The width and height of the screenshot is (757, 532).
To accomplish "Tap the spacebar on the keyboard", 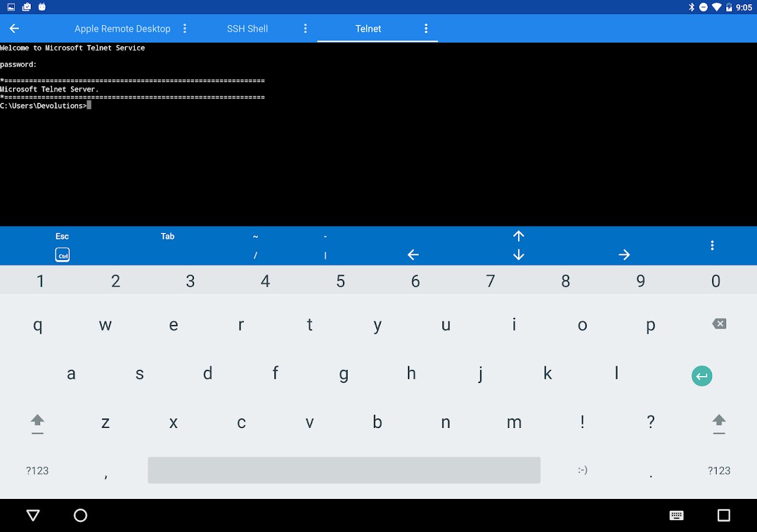I will click(344, 470).
